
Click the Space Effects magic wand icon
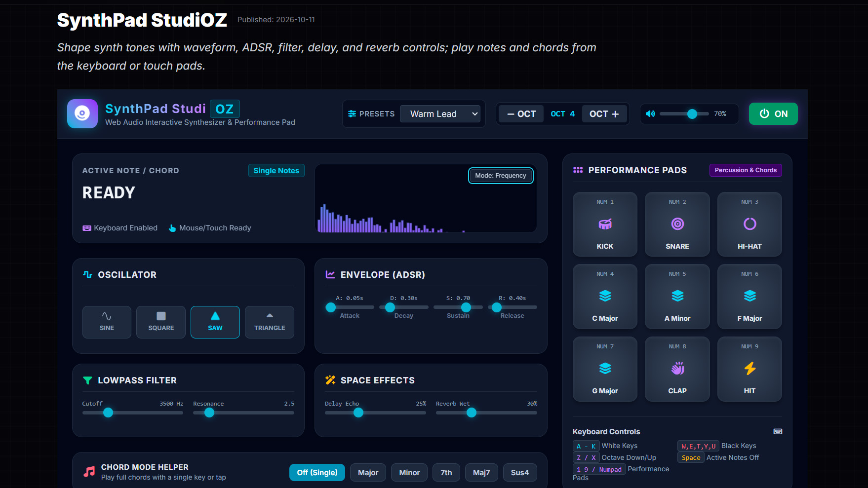click(330, 380)
